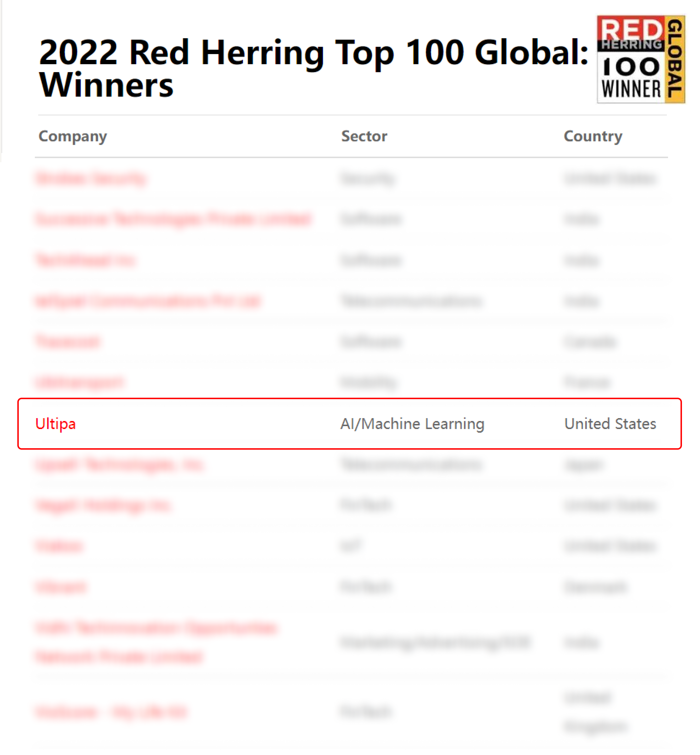This screenshot has height=755, width=700.
Task: Select United States in the Ultipa row
Action: [610, 423]
